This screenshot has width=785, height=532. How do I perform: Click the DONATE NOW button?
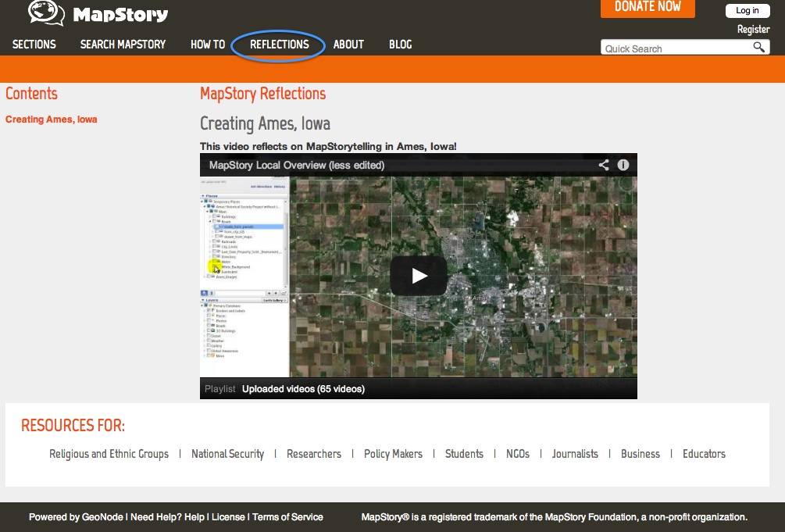pyautogui.click(x=648, y=8)
